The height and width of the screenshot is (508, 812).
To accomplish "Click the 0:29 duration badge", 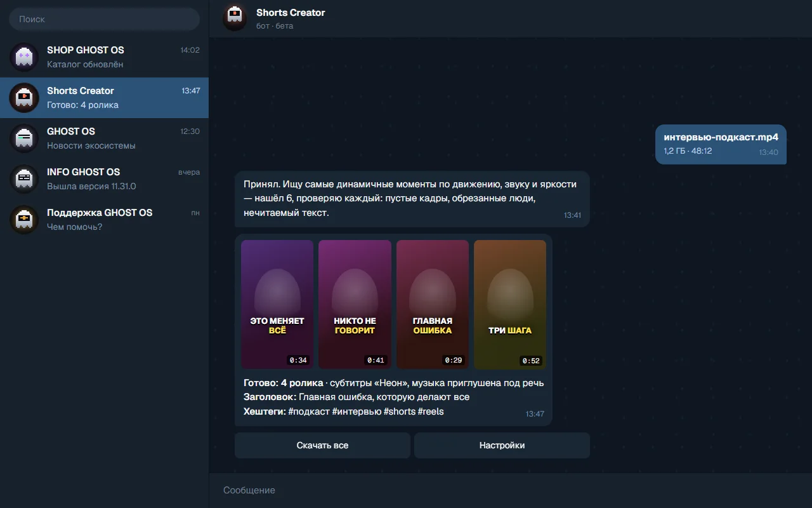I will 454,360.
